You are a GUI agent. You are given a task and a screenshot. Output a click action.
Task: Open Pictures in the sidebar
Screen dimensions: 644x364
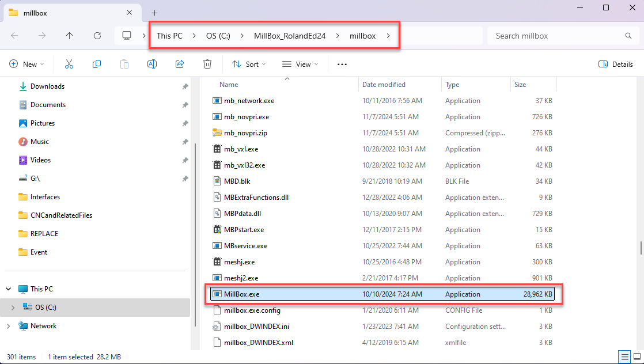(x=42, y=123)
